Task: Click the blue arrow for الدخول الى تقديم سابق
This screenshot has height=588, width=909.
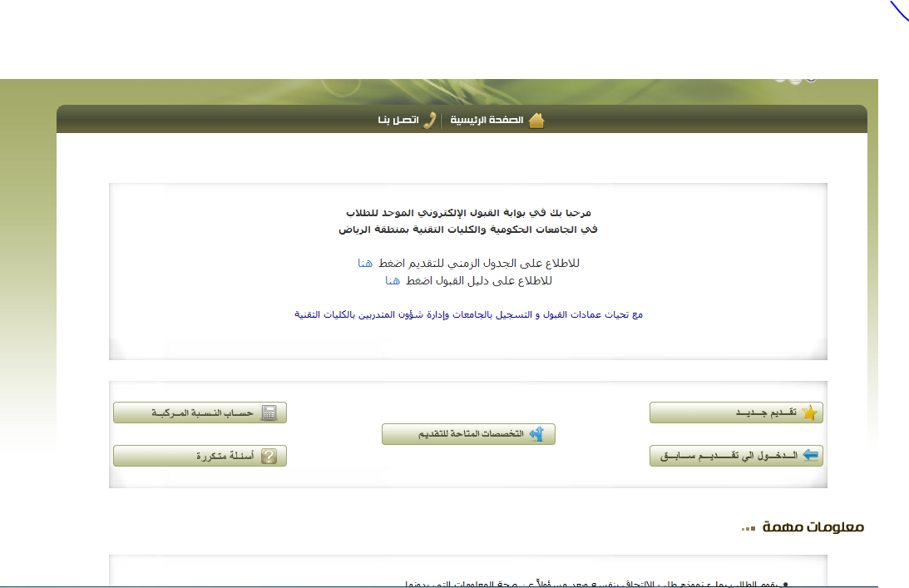Action: point(810,455)
